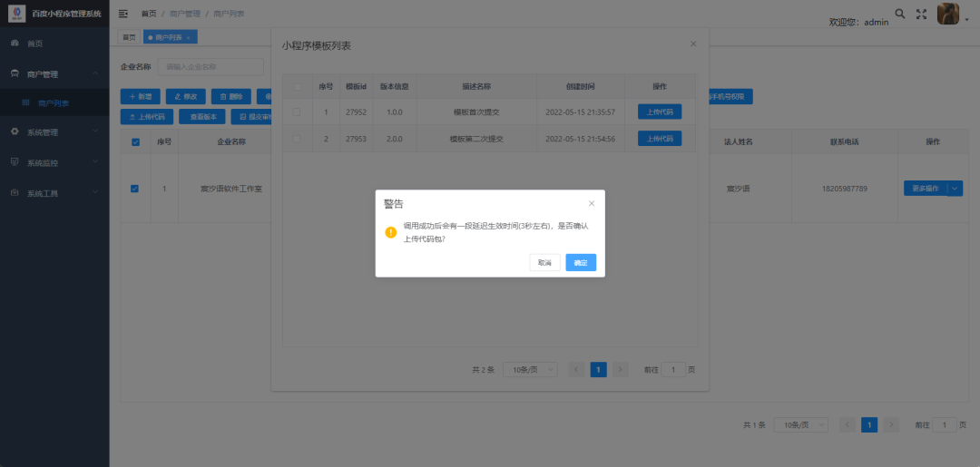980x467 pixels.
Task: Expand the 系统监控 sidebar menu
Action: [x=54, y=163]
